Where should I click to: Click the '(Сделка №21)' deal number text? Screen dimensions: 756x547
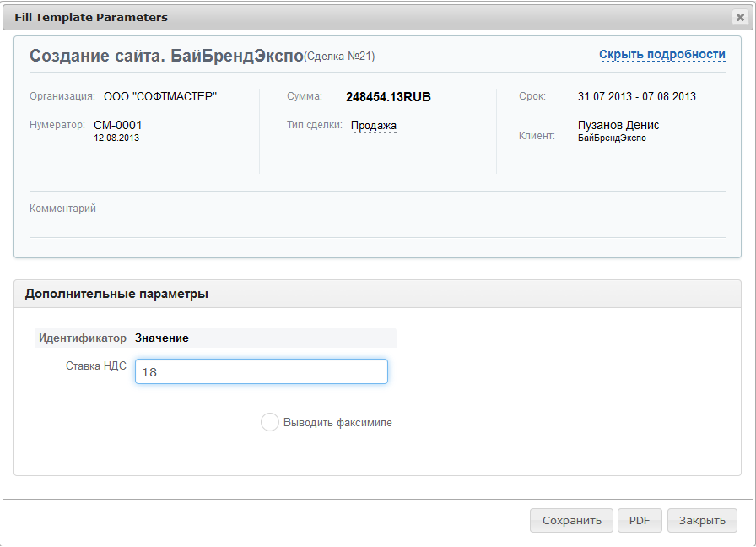point(339,57)
